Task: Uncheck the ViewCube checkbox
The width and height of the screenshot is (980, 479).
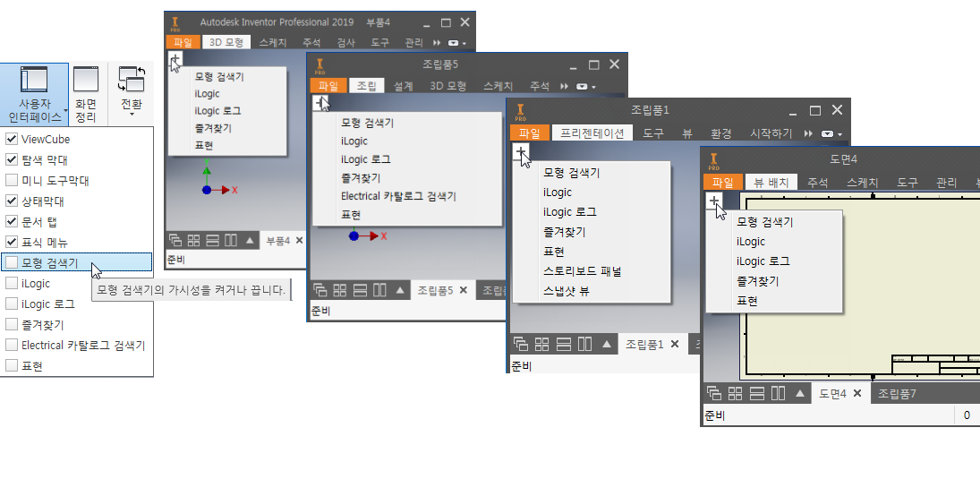Action: [x=12, y=140]
